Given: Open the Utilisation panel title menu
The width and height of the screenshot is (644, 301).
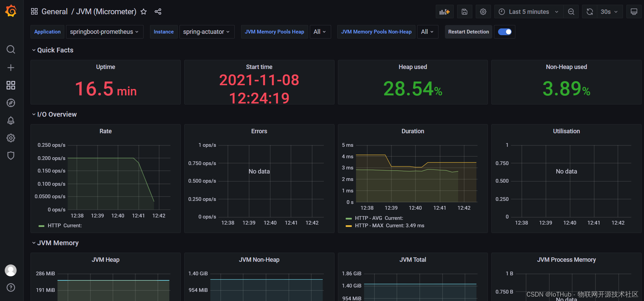Looking at the screenshot, I should pos(566,131).
